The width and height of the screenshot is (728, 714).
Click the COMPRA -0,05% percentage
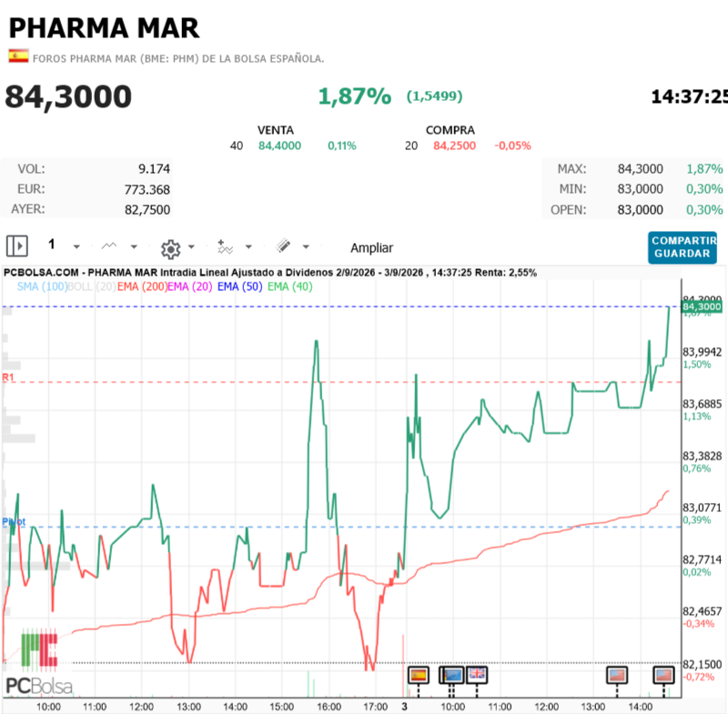coord(512,146)
